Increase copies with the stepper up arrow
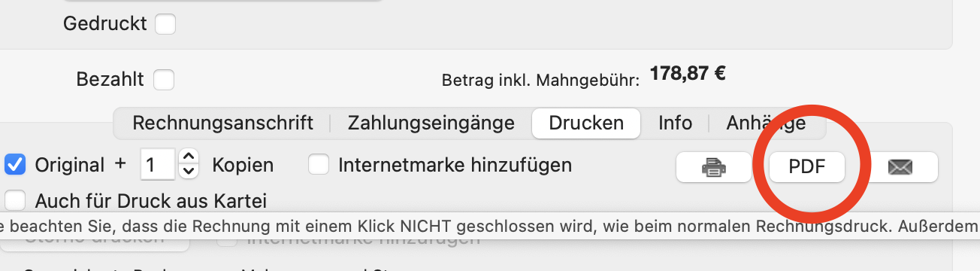Screen dimensions: 980x271 coord(190,157)
